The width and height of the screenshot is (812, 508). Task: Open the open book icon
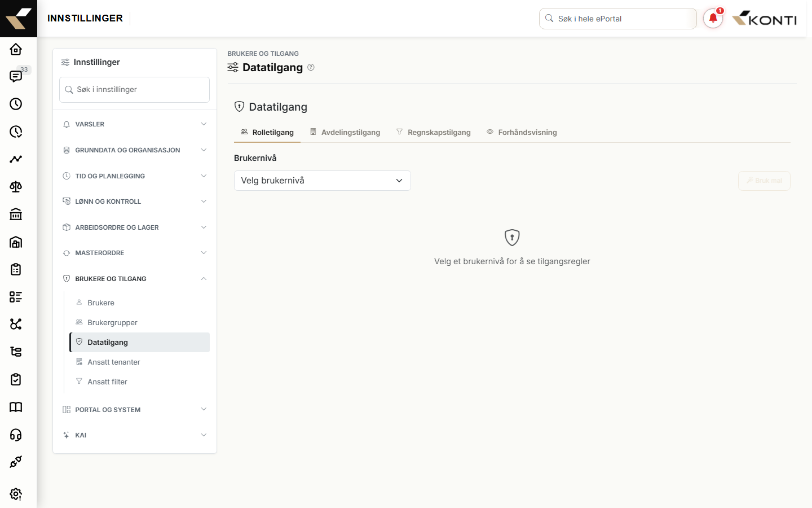coord(16,407)
